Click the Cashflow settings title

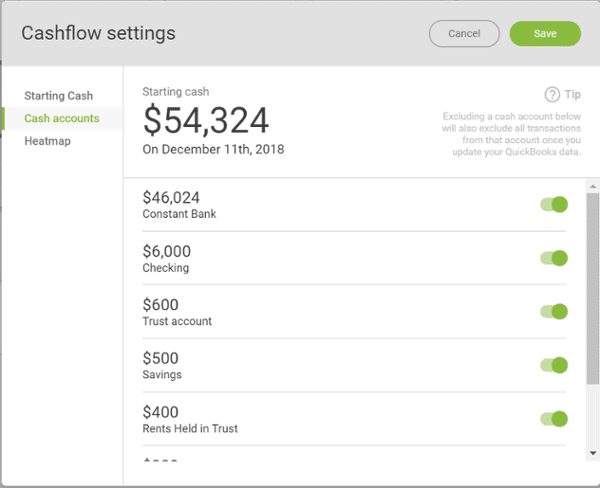click(x=98, y=33)
